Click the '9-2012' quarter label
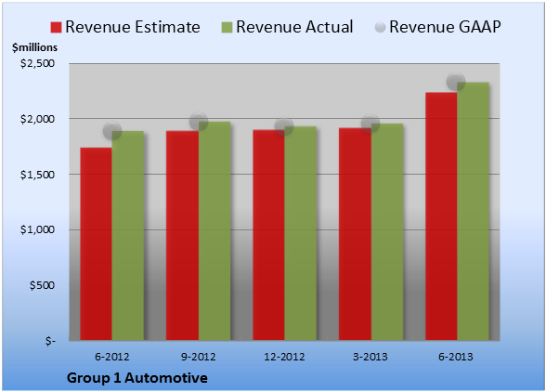546x392 pixels. coord(198,357)
